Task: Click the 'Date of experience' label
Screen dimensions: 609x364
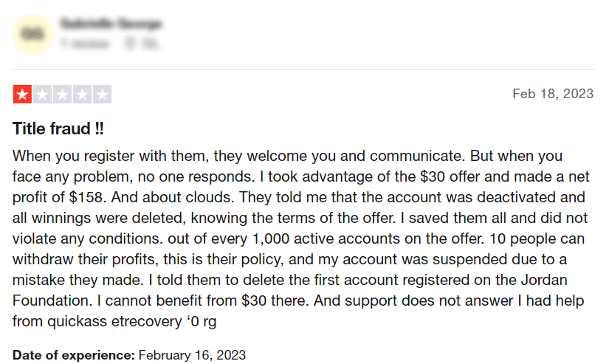Action: tap(73, 355)
